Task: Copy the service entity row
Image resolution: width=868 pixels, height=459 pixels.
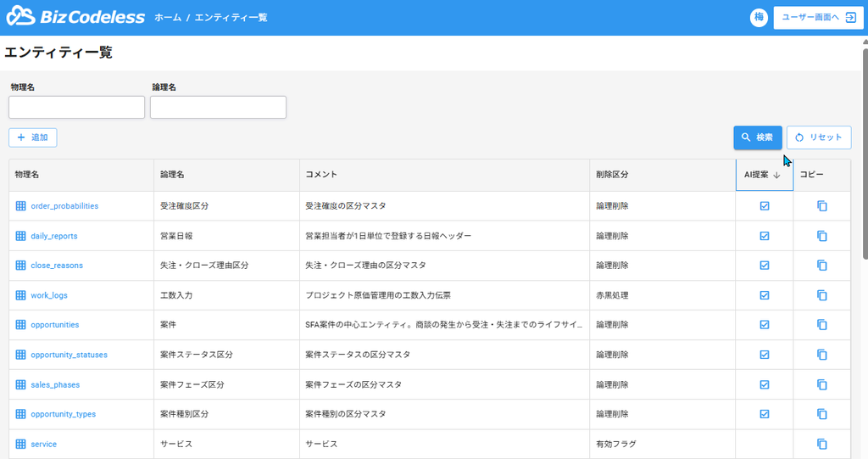Action: pyautogui.click(x=822, y=444)
